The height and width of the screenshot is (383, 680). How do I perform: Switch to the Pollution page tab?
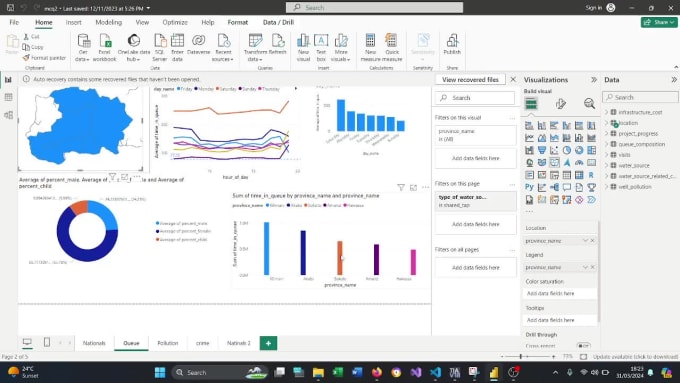pos(168,343)
